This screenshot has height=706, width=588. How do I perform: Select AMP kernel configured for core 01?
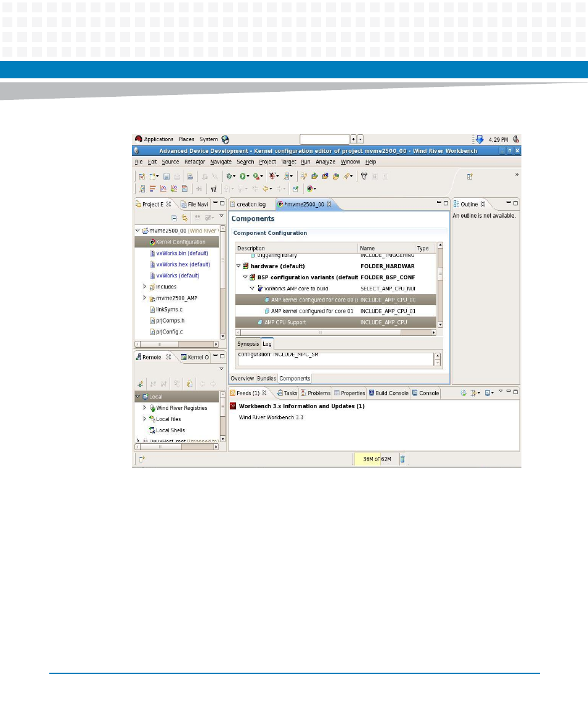[335, 311]
